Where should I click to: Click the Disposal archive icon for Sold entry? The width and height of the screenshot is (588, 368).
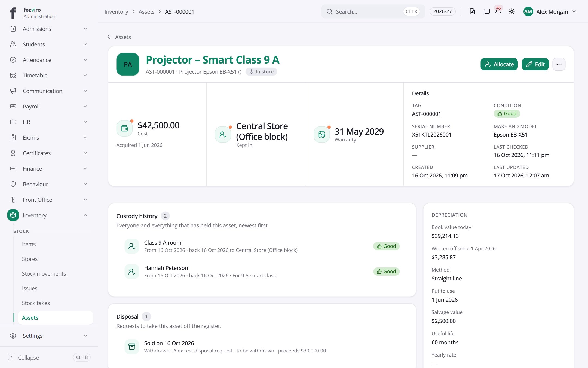(x=132, y=346)
